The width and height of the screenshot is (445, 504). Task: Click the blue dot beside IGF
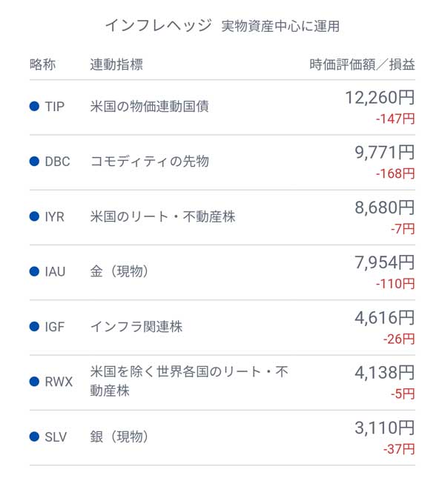point(34,327)
